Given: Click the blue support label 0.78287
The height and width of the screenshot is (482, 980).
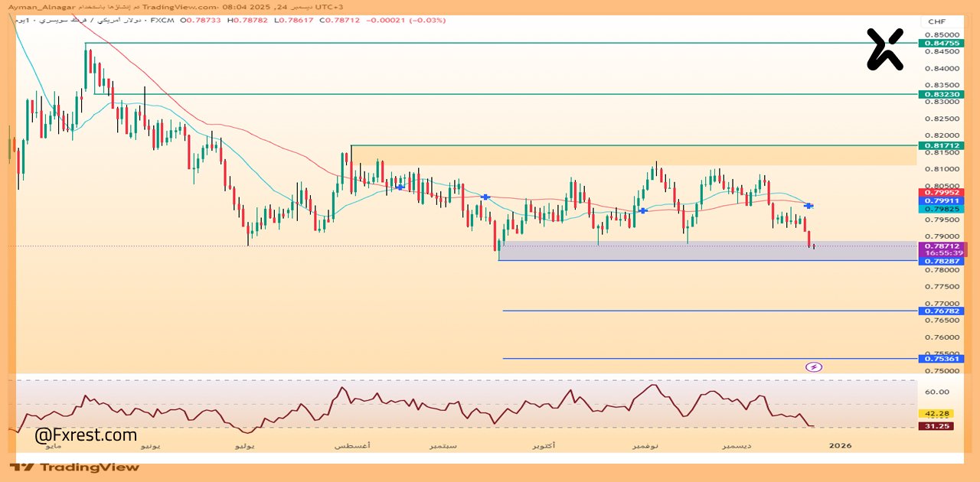Looking at the screenshot, I should (x=942, y=261).
